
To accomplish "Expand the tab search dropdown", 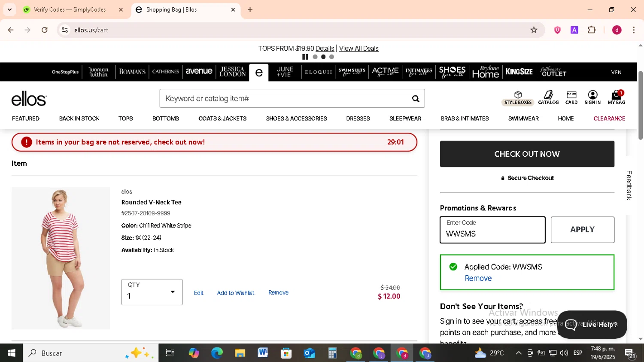I will [9, 9].
